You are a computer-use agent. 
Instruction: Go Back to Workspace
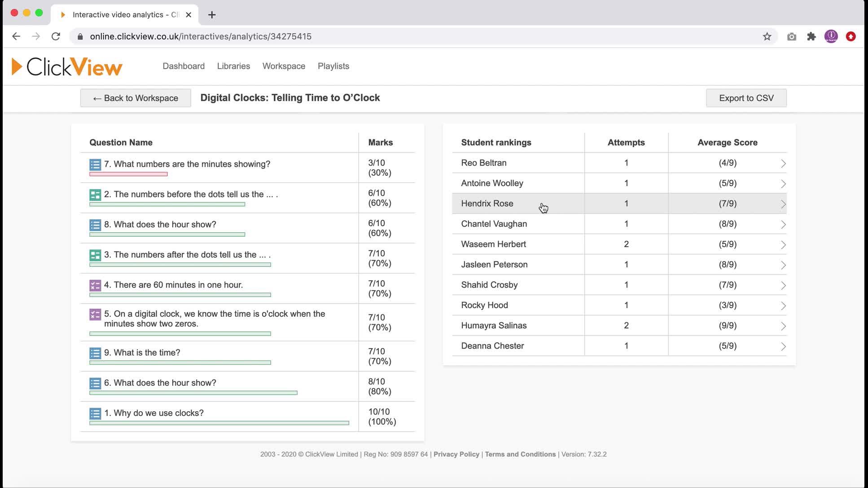[136, 98]
